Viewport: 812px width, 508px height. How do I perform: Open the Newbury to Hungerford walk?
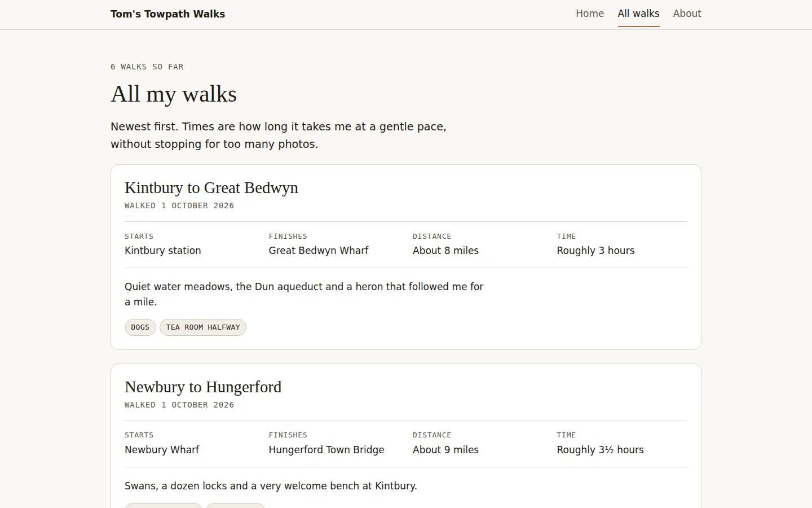(203, 387)
